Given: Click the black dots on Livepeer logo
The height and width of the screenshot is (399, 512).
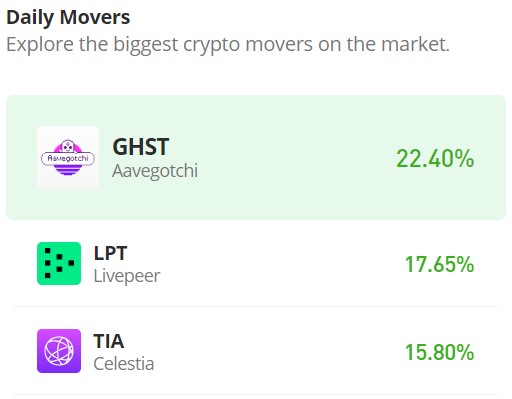Looking at the screenshot, I should pos(59,263).
